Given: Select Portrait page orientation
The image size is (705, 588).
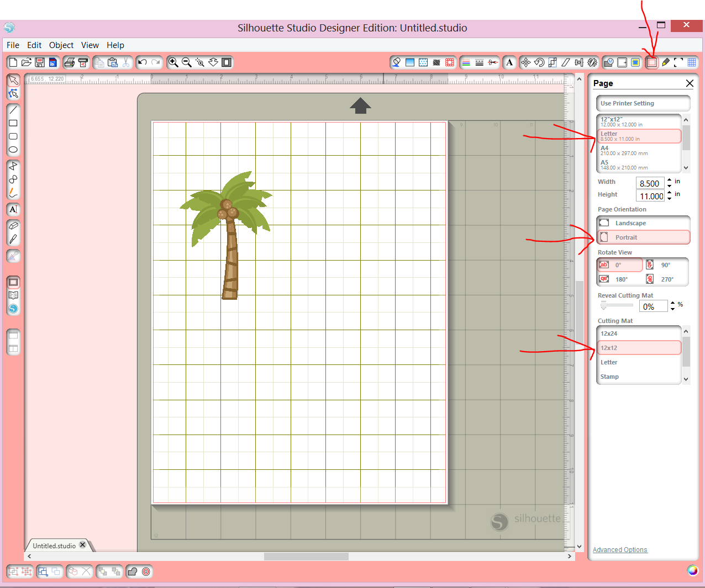Looking at the screenshot, I should click(643, 237).
